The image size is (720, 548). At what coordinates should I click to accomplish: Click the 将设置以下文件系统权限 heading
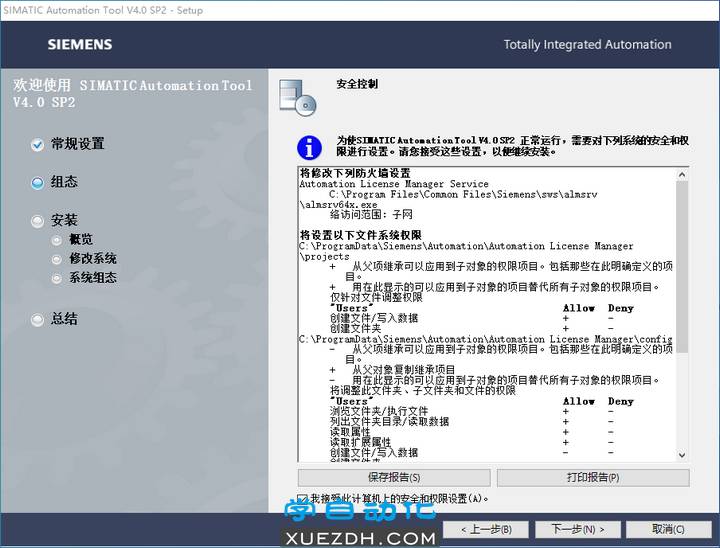[x=360, y=235]
